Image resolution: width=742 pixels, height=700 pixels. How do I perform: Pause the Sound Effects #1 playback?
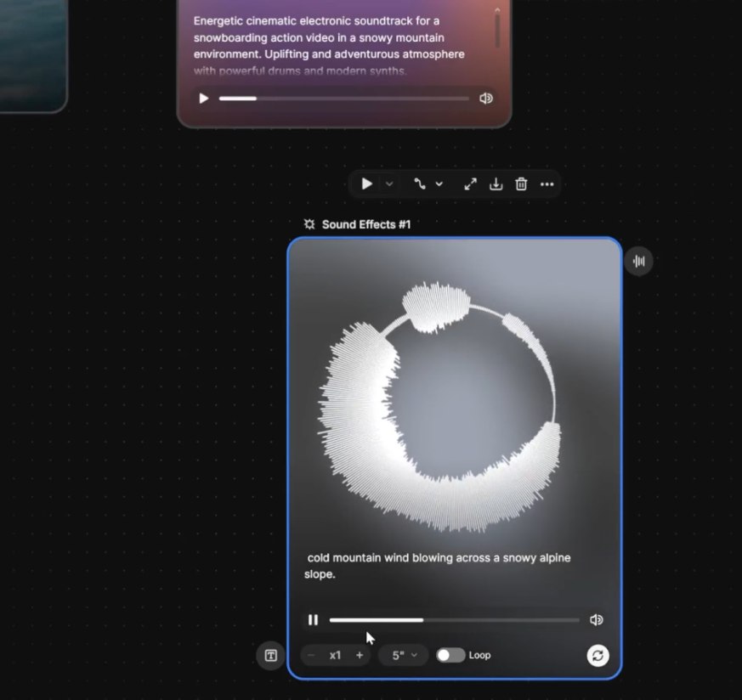click(x=313, y=620)
